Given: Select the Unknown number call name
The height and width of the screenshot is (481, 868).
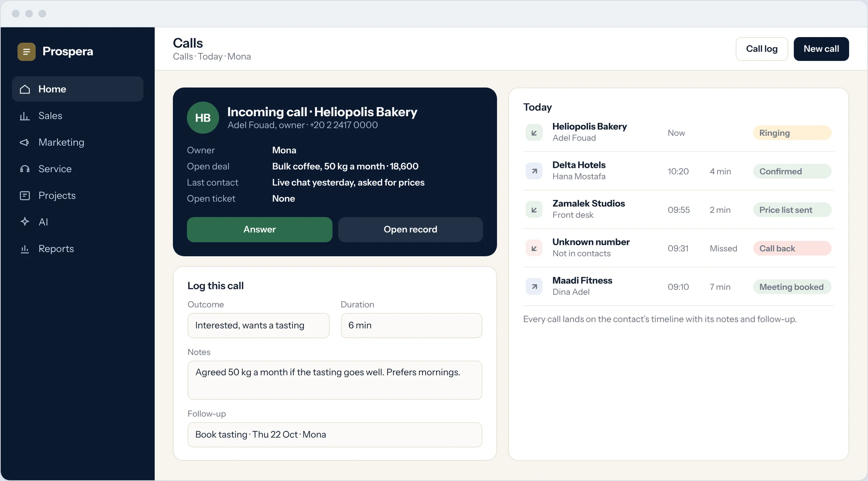Looking at the screenshot, I should pyautogui.click(x=591, y=242).
